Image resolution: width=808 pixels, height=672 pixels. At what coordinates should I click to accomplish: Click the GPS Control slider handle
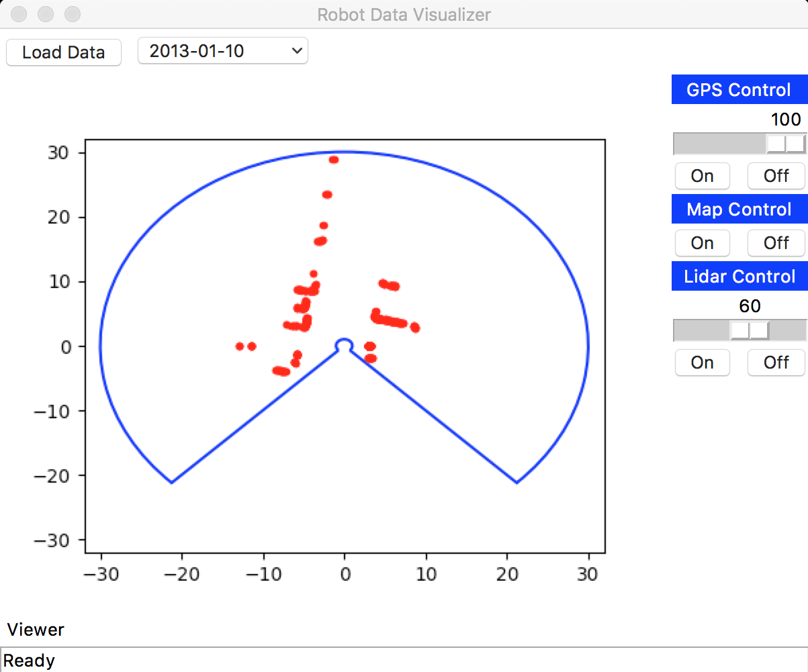[786, 144]
